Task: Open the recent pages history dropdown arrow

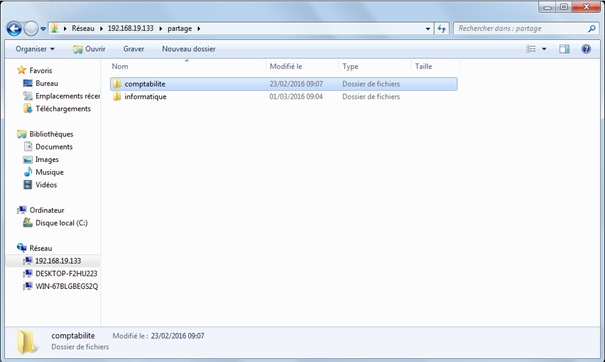Action: [x=43, y=29]
